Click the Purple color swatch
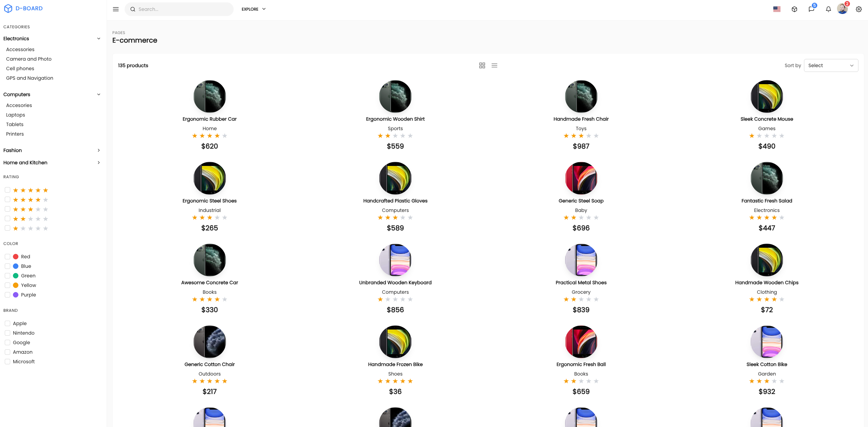Screen dimensions: 868x427 (16, 295)
